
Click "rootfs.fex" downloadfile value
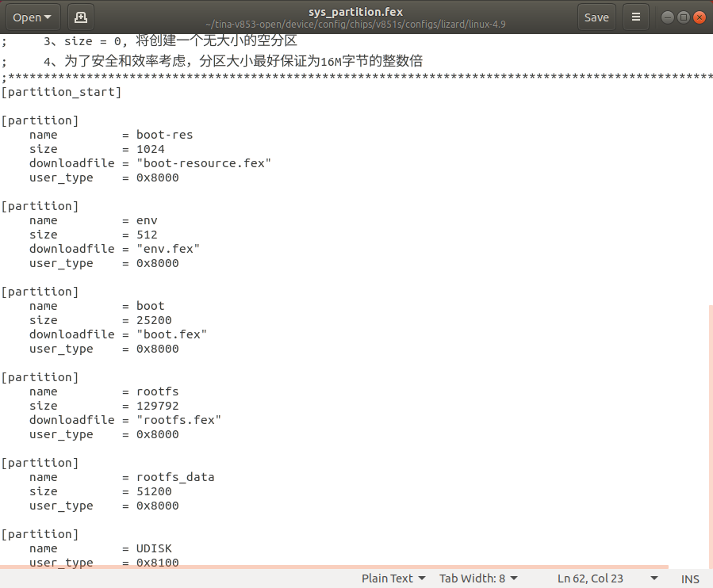pyautogui.click(x=178, y=420)
